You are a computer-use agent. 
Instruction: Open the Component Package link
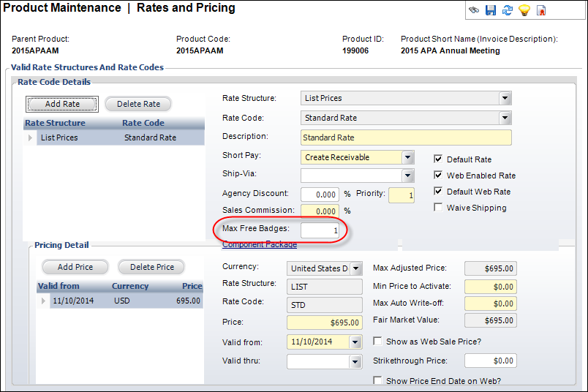point(260,244)
